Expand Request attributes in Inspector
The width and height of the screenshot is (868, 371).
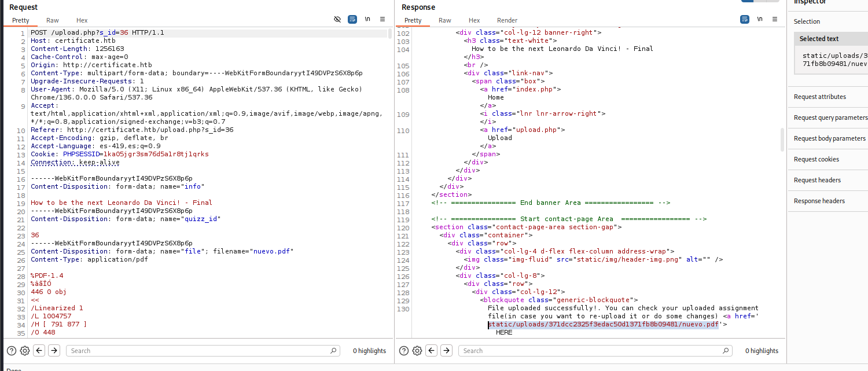pyautogui.click(x=819, y=97)
